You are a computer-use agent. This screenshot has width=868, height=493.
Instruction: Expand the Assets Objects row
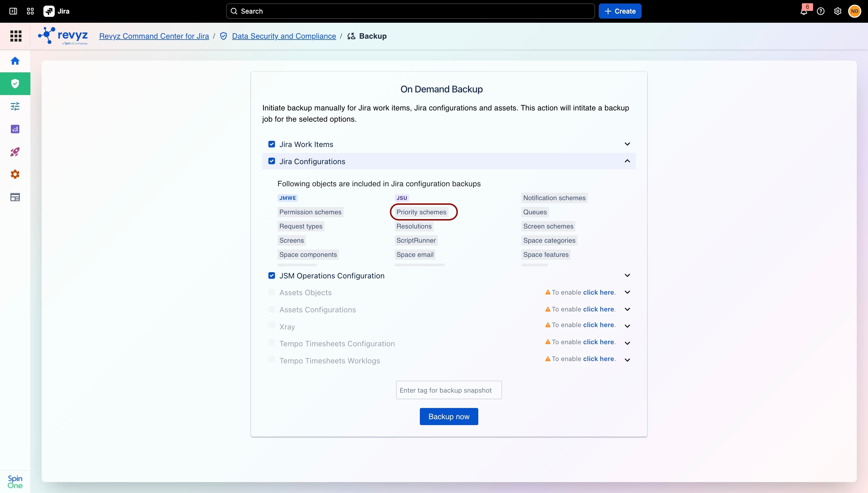pyautogui.click(x=627, y=292)
